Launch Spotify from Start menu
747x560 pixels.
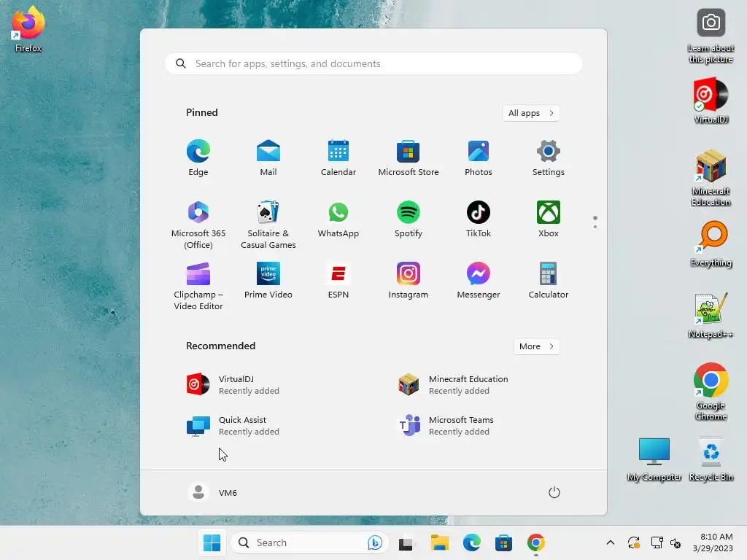point(409,219)
